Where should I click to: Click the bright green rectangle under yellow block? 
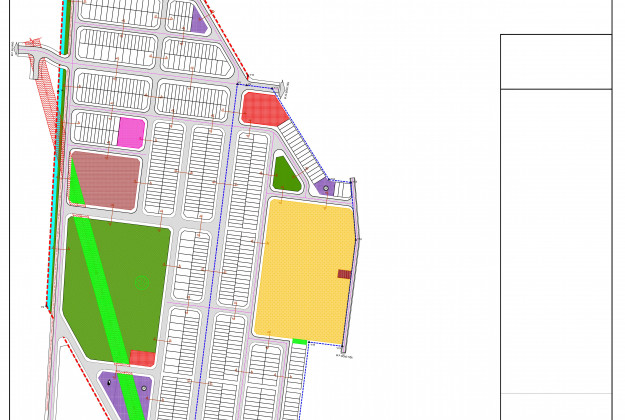click(x=299, y=342)
